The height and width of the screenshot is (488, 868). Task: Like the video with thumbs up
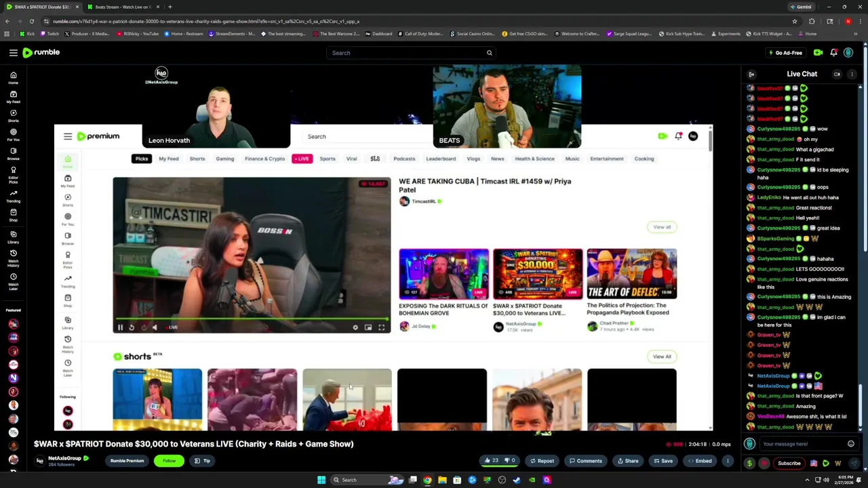491,461
